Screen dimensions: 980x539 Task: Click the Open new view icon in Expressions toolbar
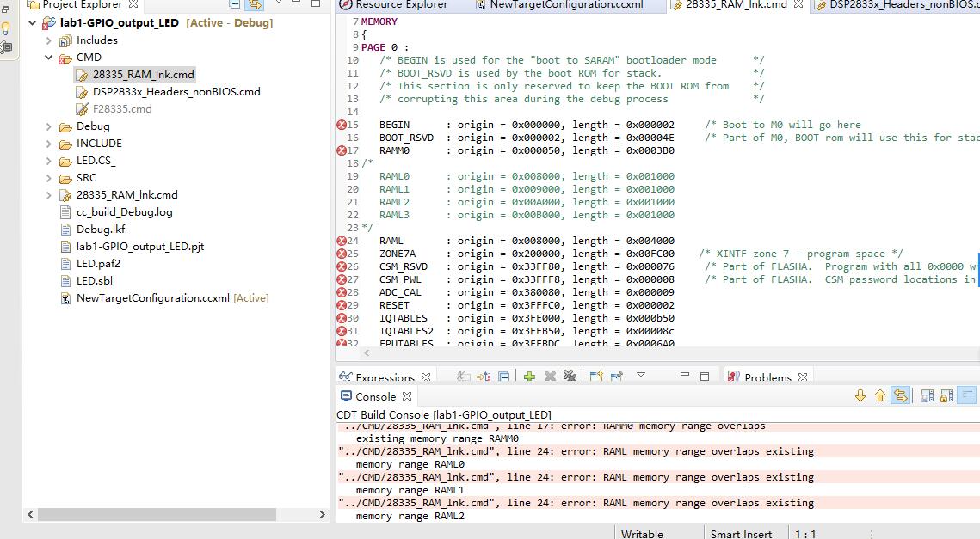click(x=596, y=376)
